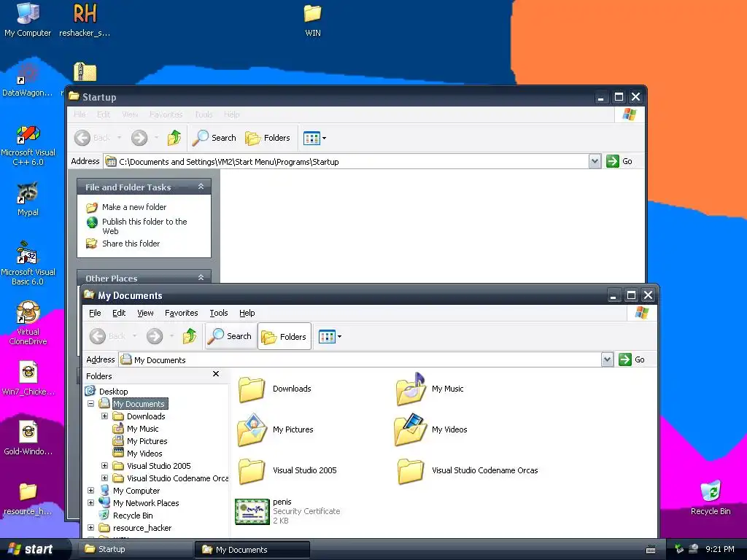Expand the My Computer tree node

pos(90,491)
